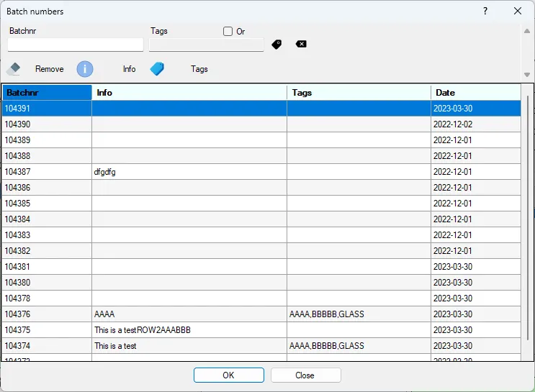The height and width of the screenshot is (392, 535).
Task: Click the Info toolbar label
Action: [130, 69]
